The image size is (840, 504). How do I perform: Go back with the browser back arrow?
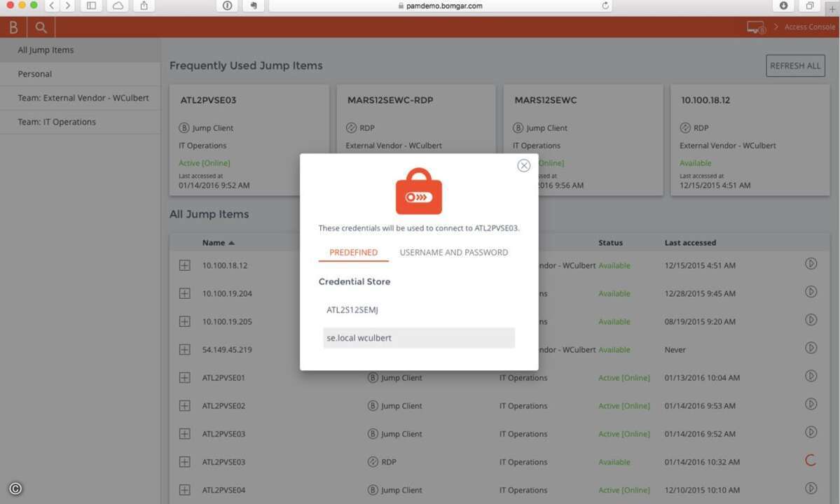pos(51,6)
